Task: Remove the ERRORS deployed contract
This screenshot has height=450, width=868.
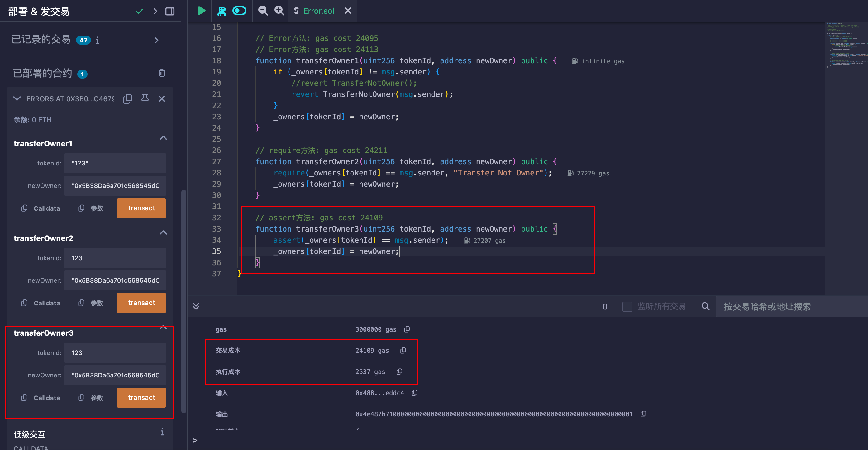Action: point(162,99)
